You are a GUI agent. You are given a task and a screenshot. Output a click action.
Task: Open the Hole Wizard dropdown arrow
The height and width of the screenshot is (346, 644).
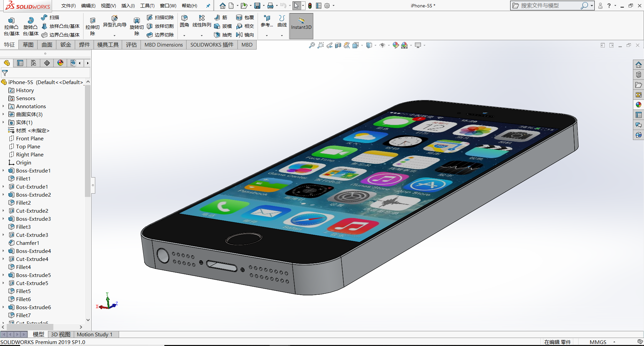click(114, 36)
